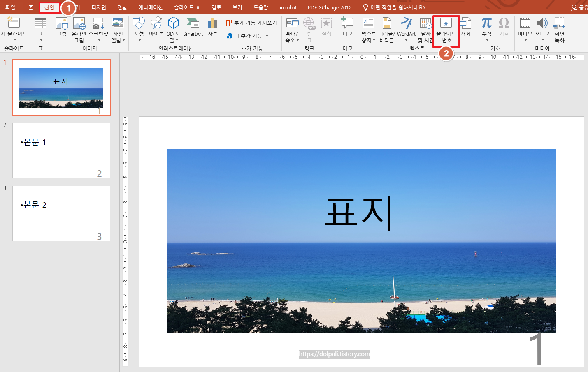The height and width of the screenshot is (372, 588).
Task: Create a photo album (사진 앨범)
Action: tap(118, 30)
